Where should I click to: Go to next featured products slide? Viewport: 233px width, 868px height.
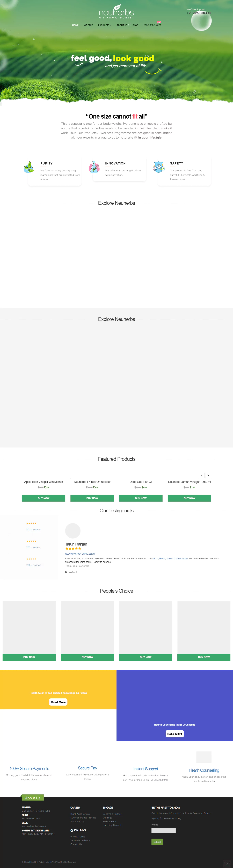click(208, 476)
